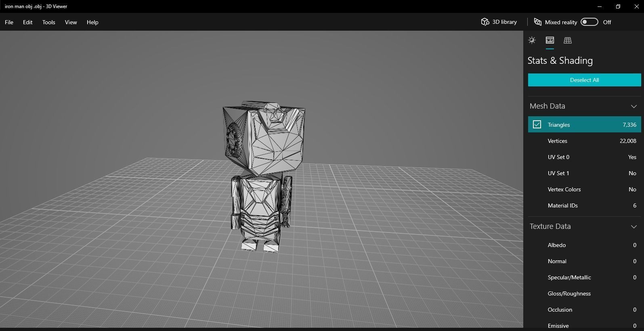The height and width of the screenshot is (331, 644).
Task: Toggle the Mixed reality switch
Action: point(589,22)
